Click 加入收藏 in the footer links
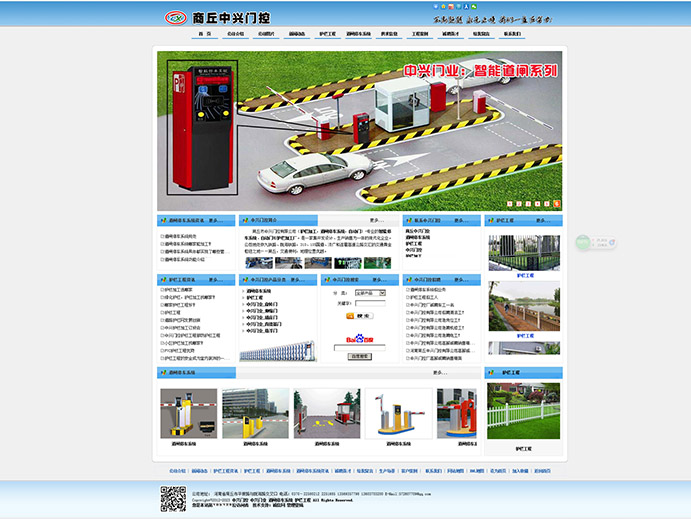691x519 pixels. 520,471
